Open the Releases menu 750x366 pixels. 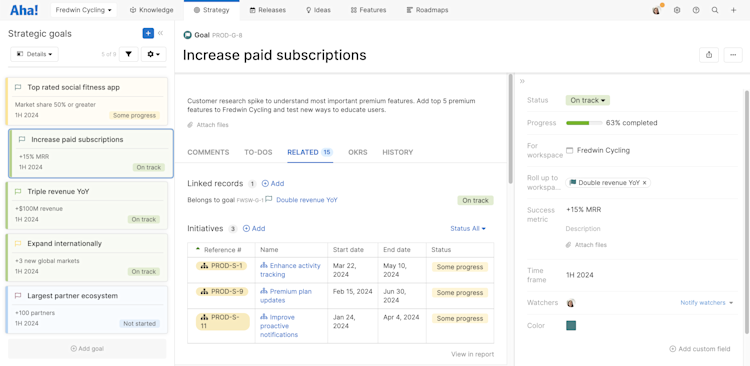[268, 10]
